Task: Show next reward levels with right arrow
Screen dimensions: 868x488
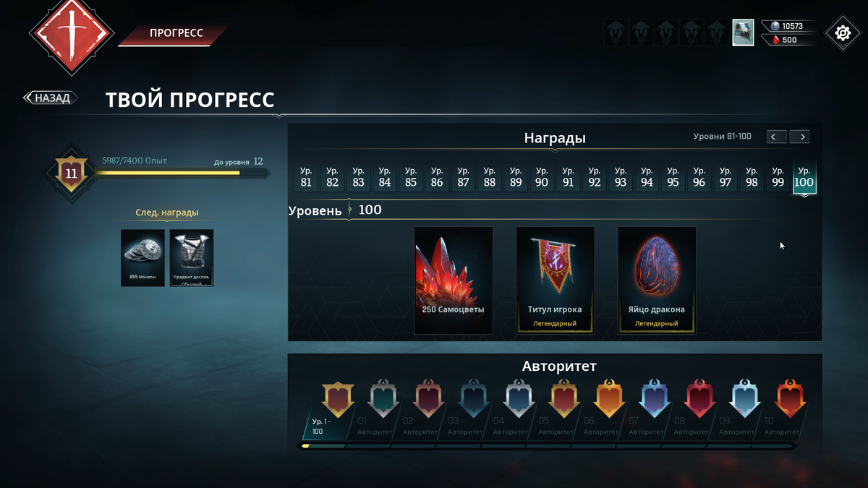Action: click(x=799, y=137)
